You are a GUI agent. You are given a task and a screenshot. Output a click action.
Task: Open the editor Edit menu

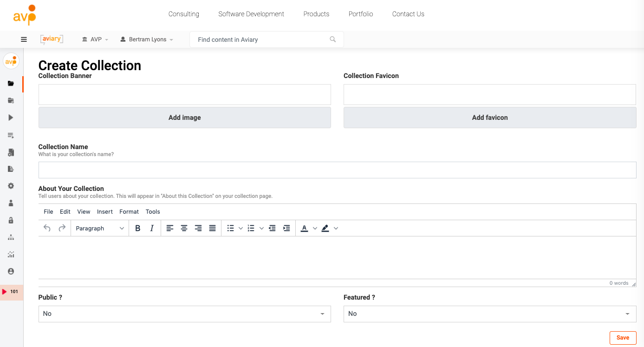click(65, 211)
